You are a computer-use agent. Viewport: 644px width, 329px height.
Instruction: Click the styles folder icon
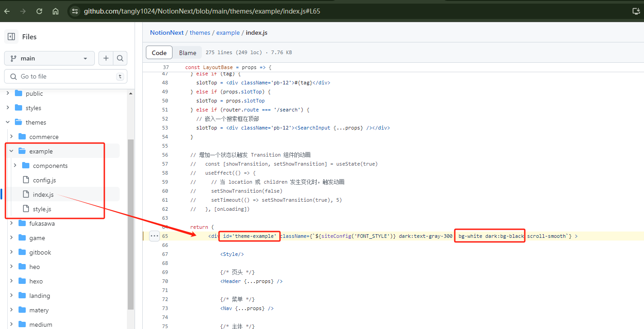(19, 108)
